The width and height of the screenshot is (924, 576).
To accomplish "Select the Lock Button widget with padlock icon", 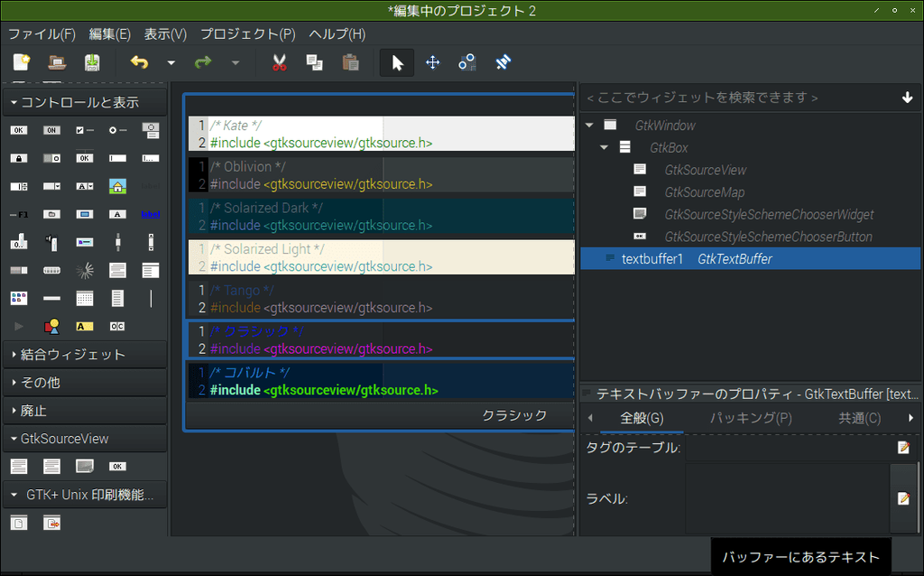I will click(x=19, y=158).
